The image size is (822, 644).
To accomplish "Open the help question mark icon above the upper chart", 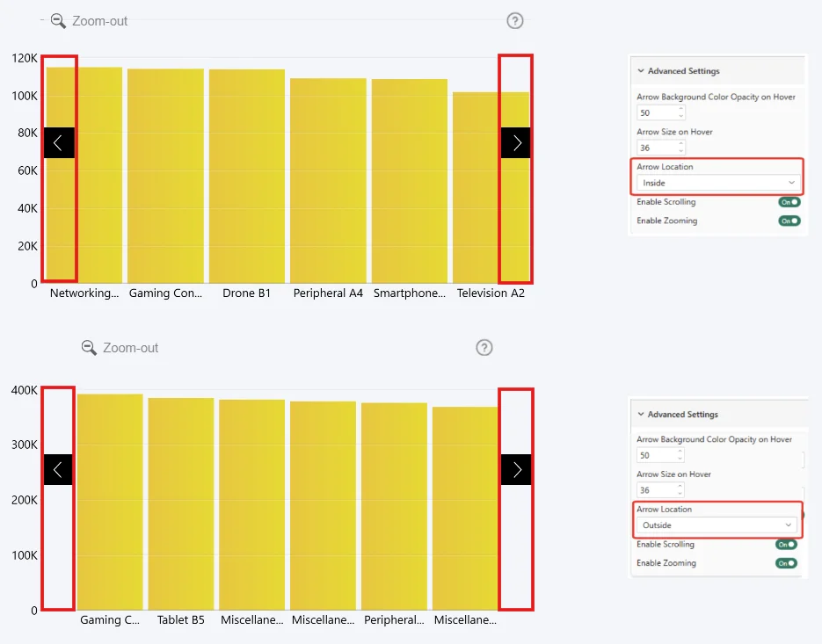I will [515, 21].
